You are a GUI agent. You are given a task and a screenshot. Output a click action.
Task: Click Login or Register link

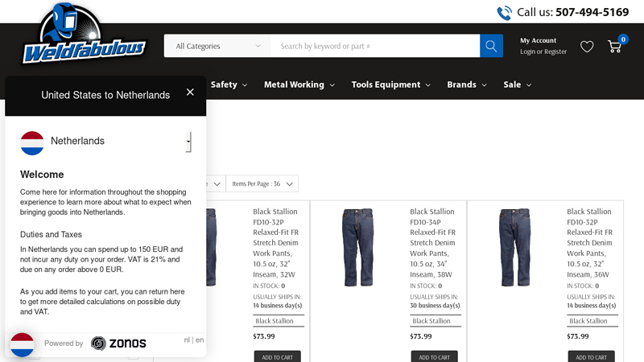543,51
